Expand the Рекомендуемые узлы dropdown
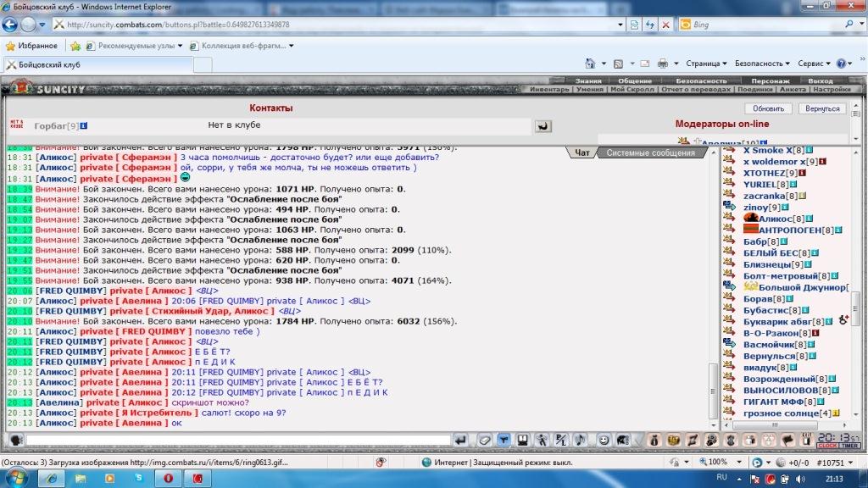The height and width of the screenshot is (488, 868). [180, 46]
